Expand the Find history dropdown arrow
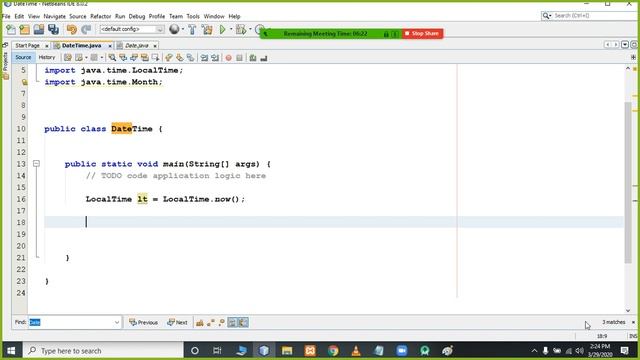The width and height of the screenshot is (640, 360). (117, 322)
